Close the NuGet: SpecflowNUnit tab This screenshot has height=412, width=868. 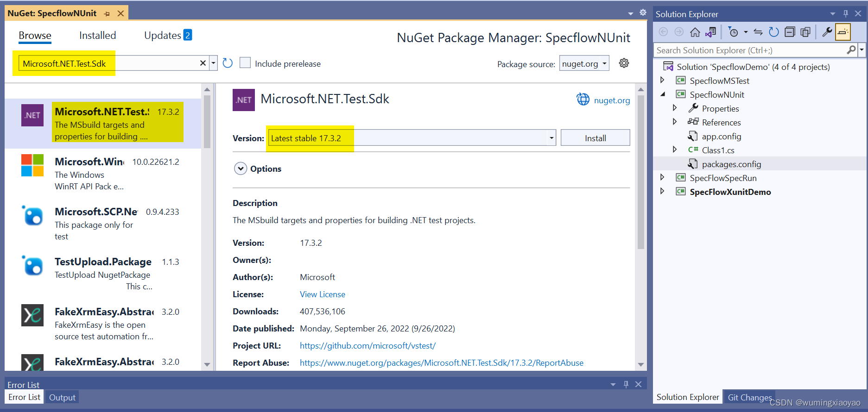click(x=120, y=14)
